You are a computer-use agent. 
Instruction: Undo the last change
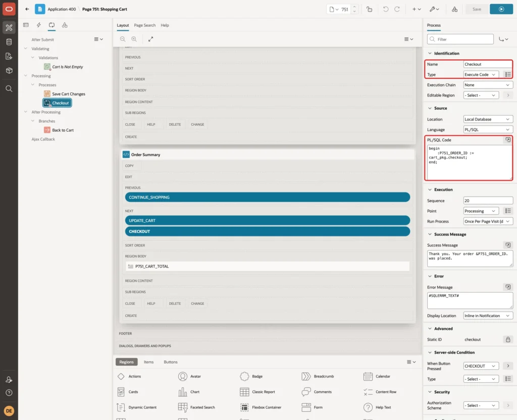tap(385, 9)
